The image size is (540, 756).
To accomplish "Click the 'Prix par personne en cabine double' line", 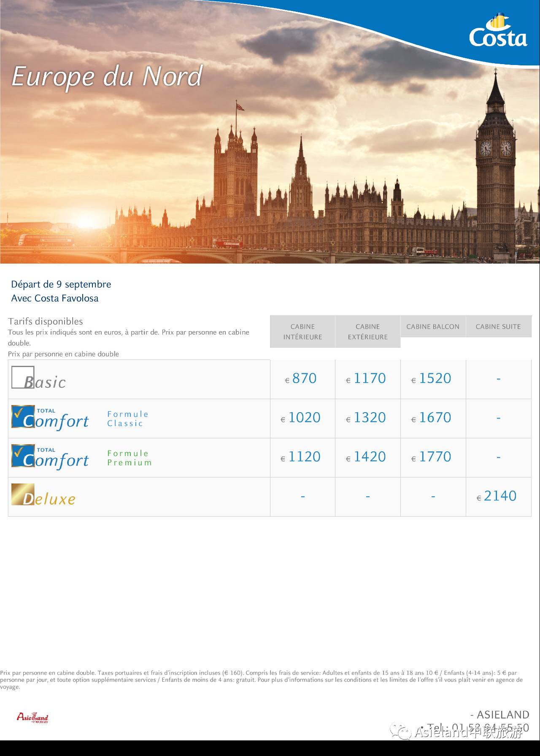I will coord(63,354).
